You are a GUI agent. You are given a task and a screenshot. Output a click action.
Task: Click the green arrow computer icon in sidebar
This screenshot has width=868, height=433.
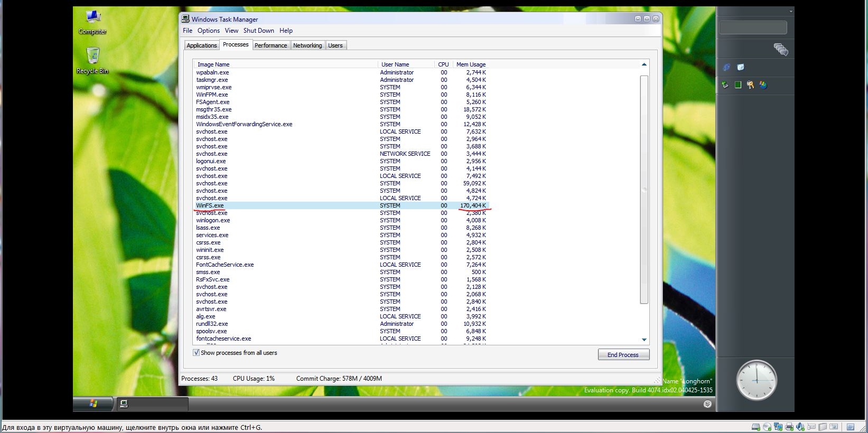coord(725,84)
